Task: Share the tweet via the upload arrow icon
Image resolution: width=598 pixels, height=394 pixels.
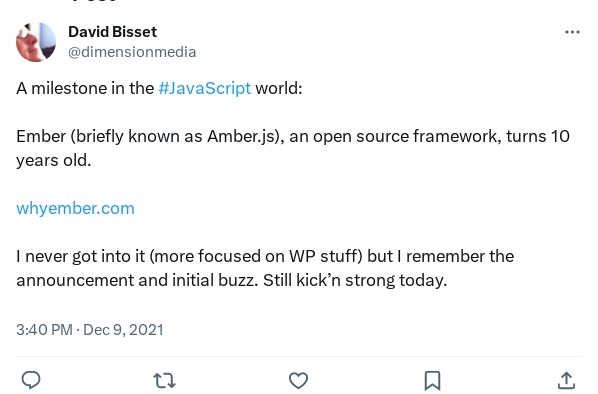Action: (x=566, y=380)
